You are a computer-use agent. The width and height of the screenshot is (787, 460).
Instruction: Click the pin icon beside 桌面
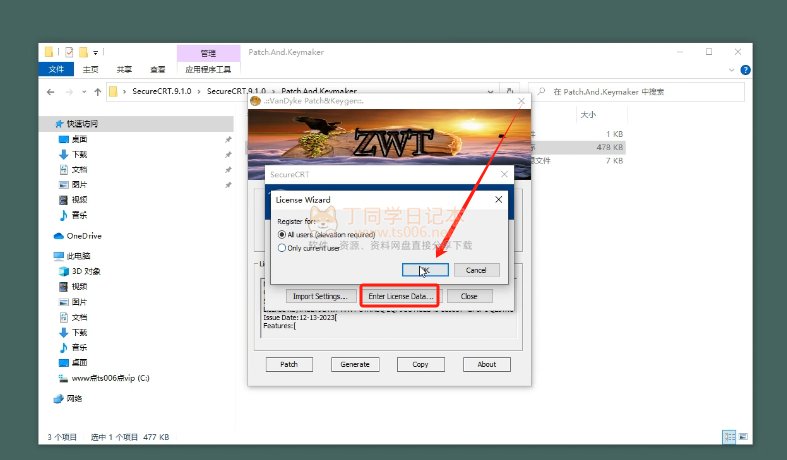coord(228,139)
